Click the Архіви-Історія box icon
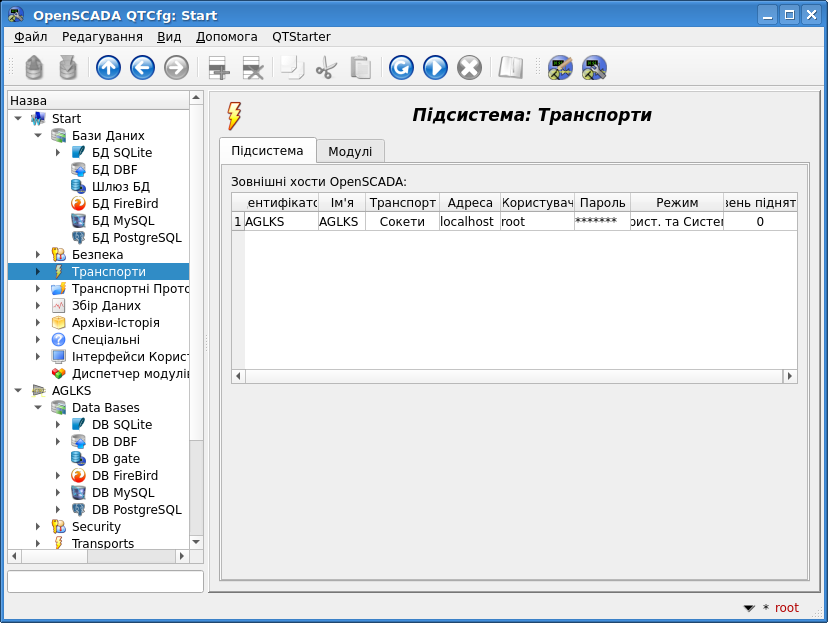The width and height of the screenshot is (828, 623). 58,323
